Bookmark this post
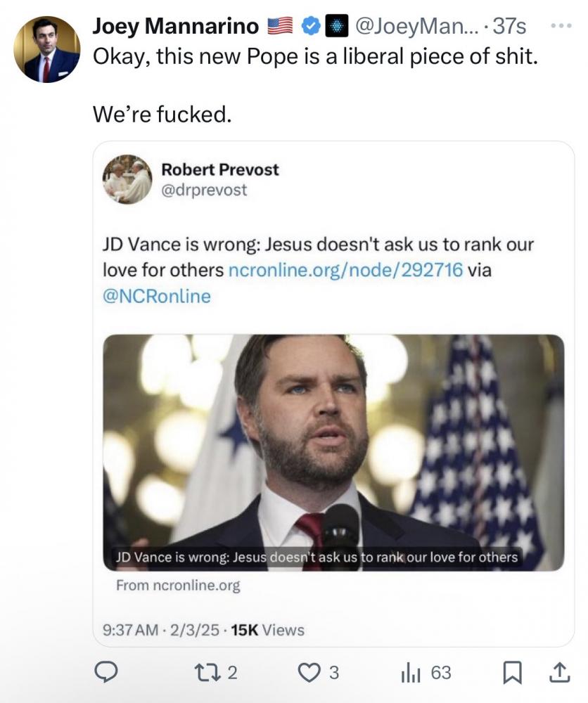588x703 pixels. point(512,673)
